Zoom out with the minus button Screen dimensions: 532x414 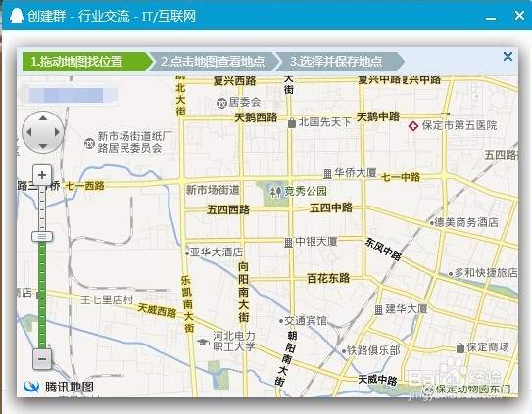tap(42, 359)
